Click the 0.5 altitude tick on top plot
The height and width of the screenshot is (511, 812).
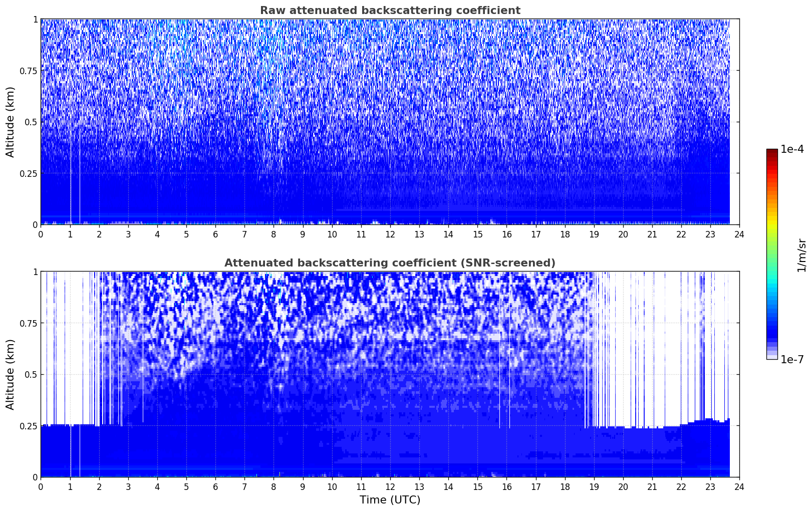[31, 122]
